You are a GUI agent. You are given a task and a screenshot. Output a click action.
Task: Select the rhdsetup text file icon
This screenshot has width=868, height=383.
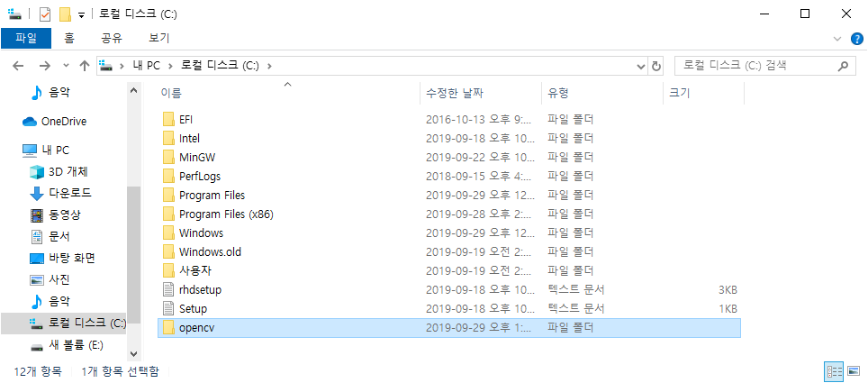[169, 289]
